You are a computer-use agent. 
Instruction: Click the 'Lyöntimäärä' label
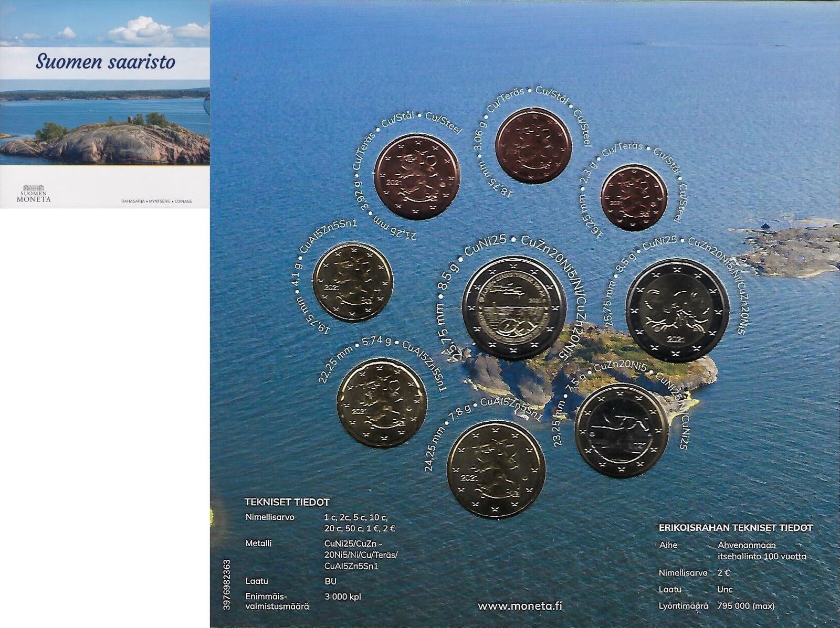point(684,606)
